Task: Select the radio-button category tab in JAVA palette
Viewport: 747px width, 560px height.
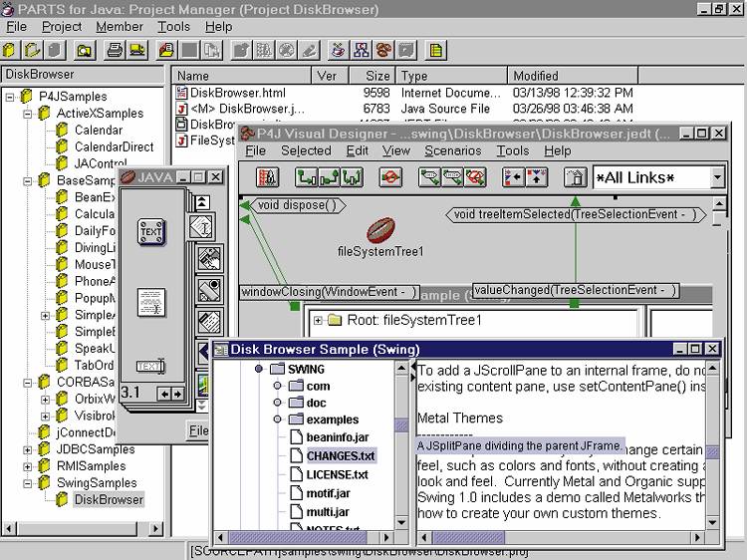Action: pos(209,290)
